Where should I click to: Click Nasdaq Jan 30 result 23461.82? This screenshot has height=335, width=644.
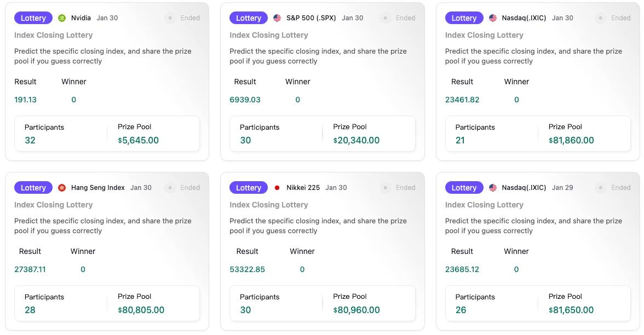click(462, 100)
